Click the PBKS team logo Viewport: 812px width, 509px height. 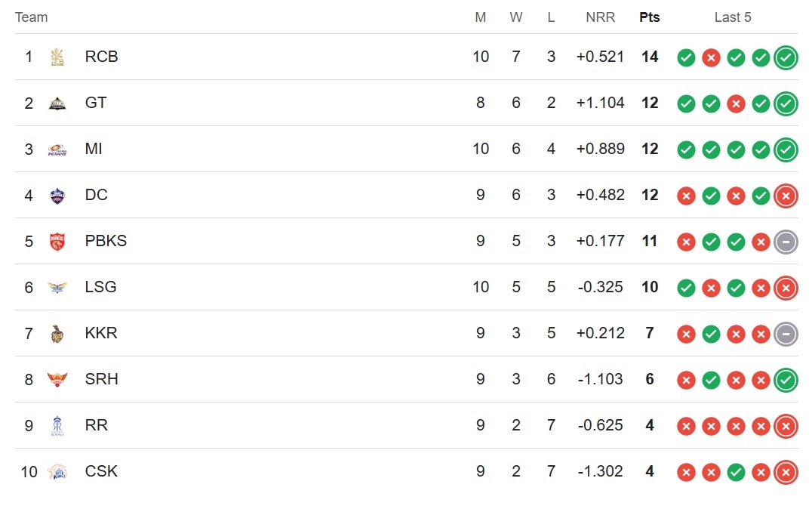57,242
